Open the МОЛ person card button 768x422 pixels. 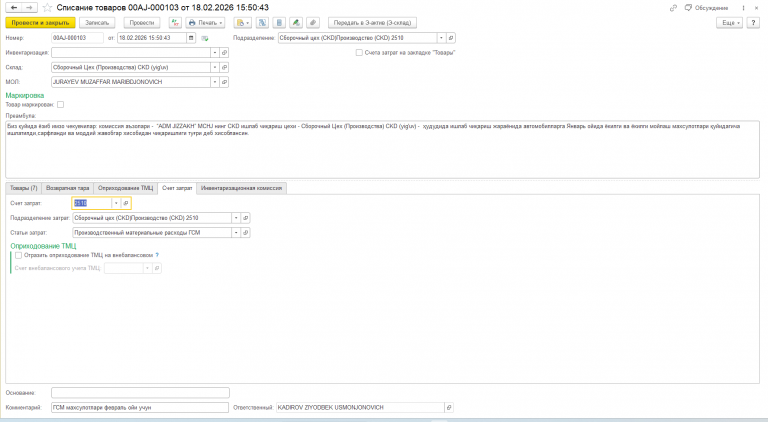pyautogui.click(x=224, y=82)
